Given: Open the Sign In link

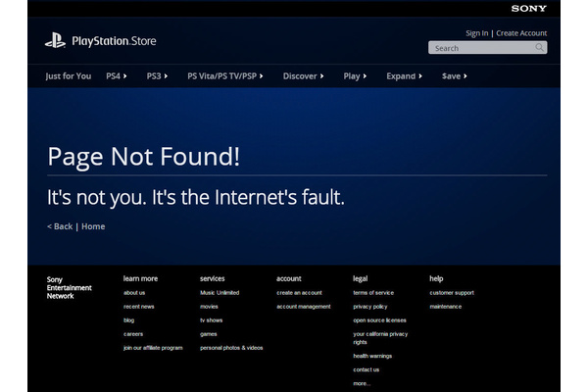Looking at the screenshot, I should (x=477, y=33).
